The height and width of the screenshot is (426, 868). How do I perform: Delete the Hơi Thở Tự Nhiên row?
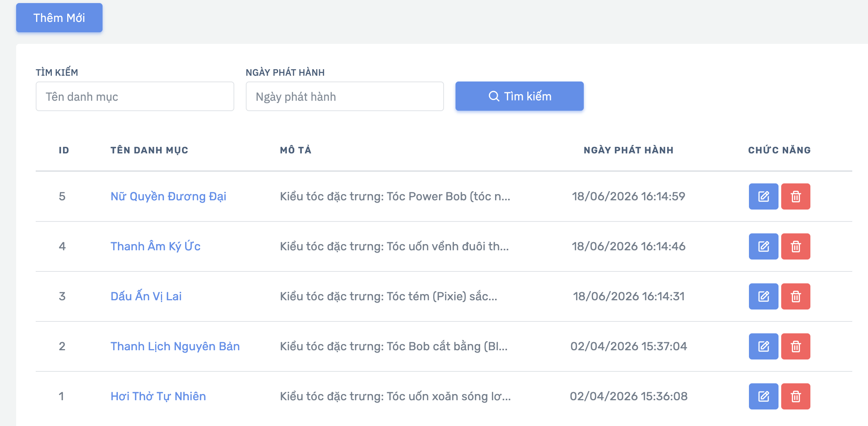tap(796, 396)
